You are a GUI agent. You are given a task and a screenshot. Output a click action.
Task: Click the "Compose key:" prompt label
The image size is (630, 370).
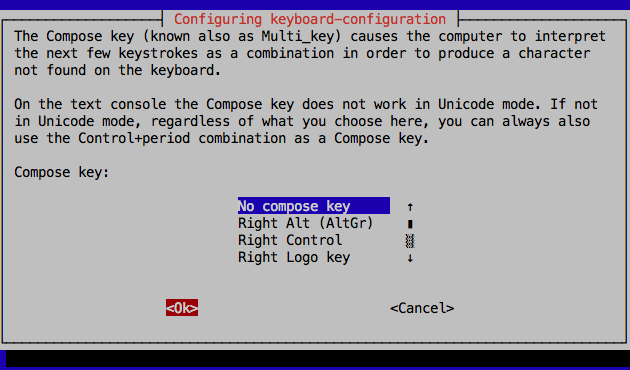[x=61, y=172]
